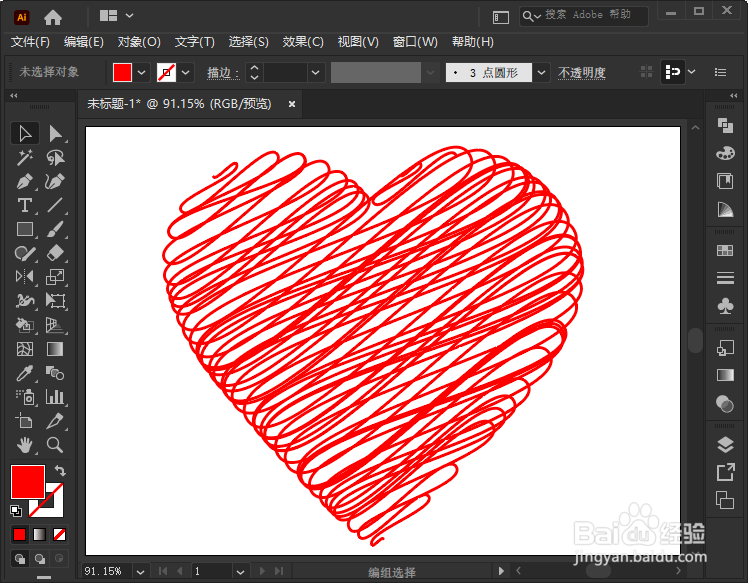This screenshot has height=583, width=748.
Task: Toggle the align-to-selection control button
Action: (x=673, y=72)
